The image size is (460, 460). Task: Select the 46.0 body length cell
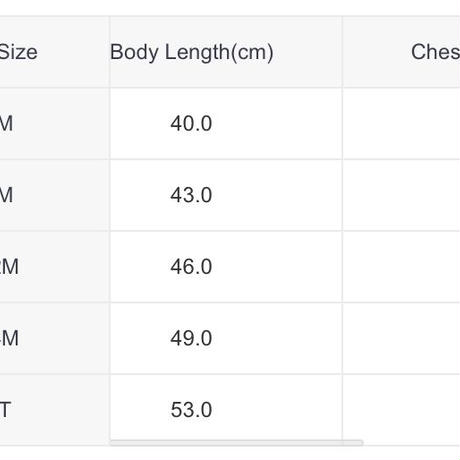[x=226, y=267]
